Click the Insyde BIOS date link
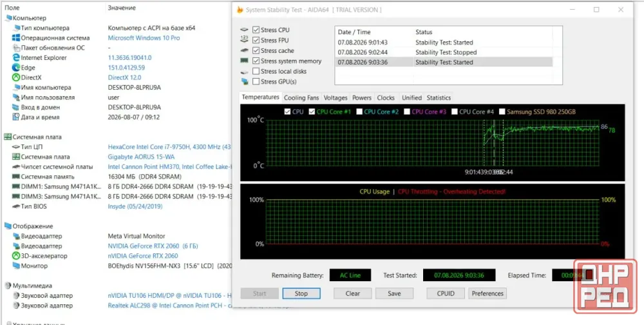644x325 pixels. (135, 206)
